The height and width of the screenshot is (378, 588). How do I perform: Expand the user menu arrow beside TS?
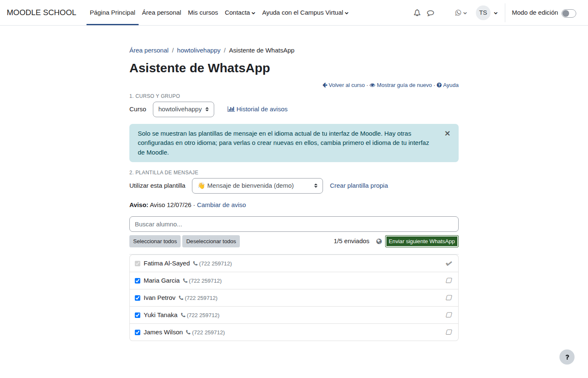coord(496,13)
